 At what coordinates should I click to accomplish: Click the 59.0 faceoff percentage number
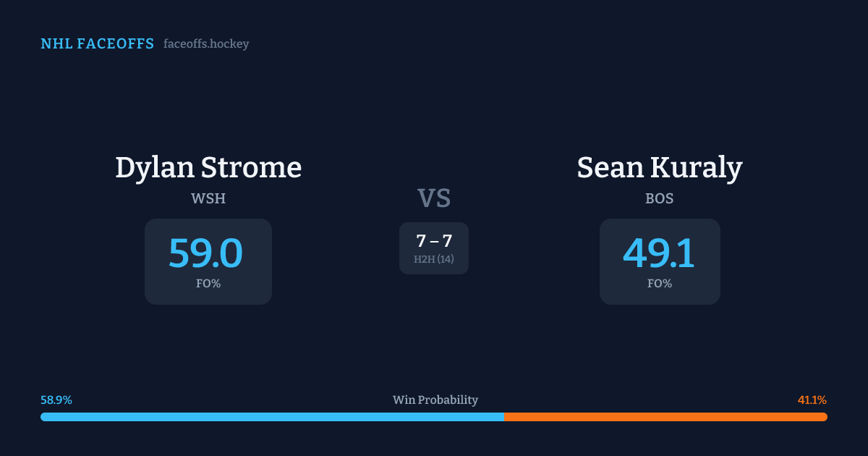[x=205, y=253]
